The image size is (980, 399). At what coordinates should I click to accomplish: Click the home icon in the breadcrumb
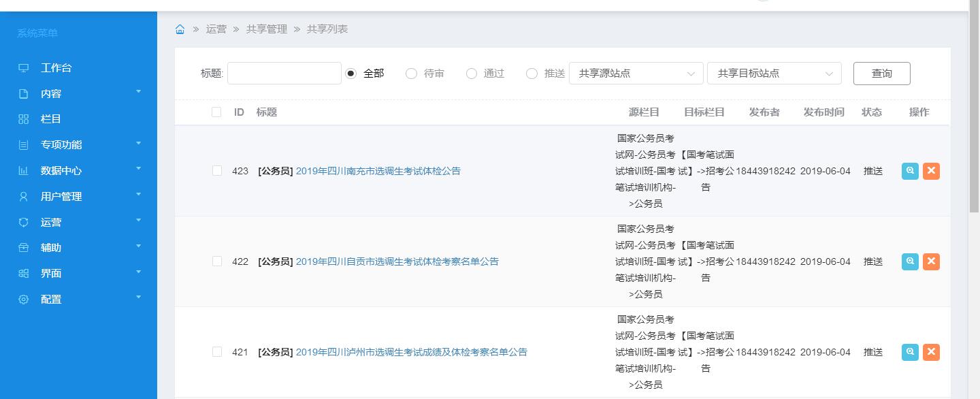[x=180, y=29]
